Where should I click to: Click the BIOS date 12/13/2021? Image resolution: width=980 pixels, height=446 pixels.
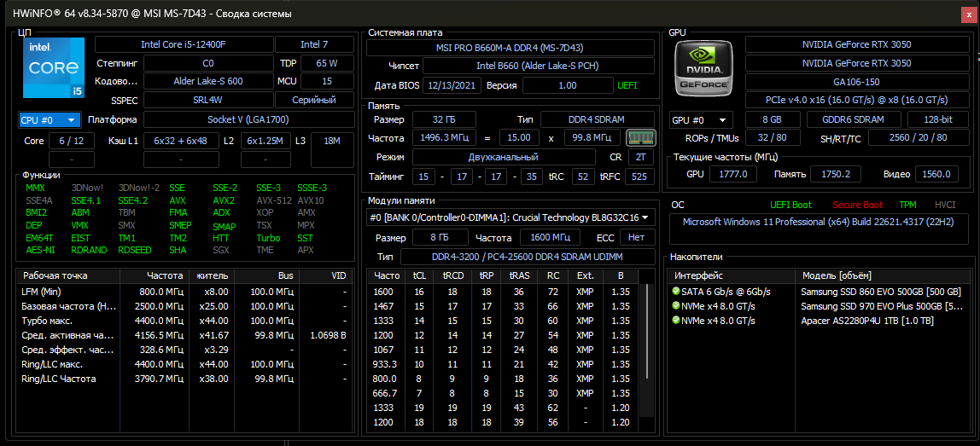click(x=452, y=85)
